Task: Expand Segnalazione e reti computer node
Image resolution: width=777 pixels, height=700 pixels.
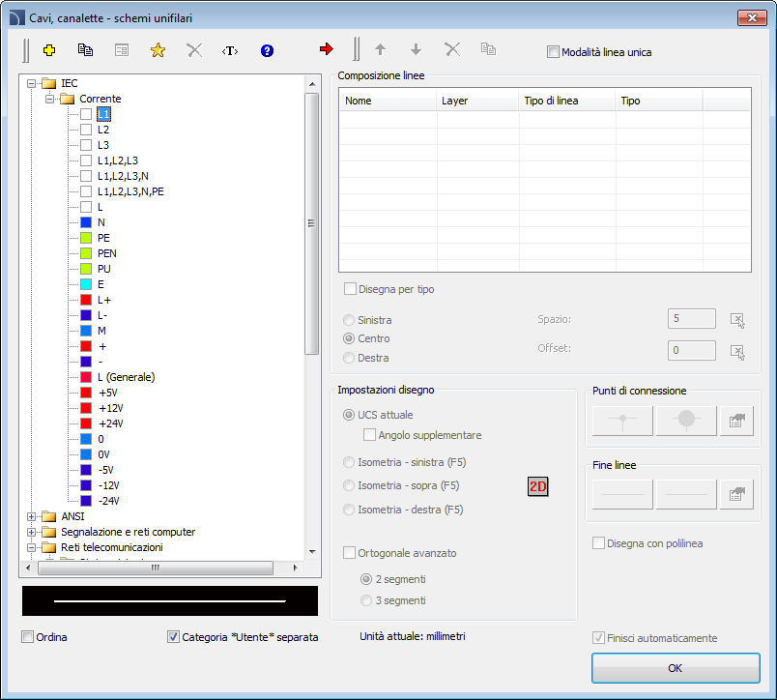Action: (x=31, y=532)
